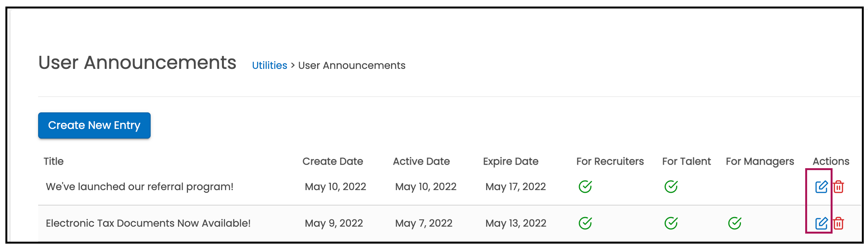Delete the Electronic Tax Documents announcement

click(x=838, y=223)
